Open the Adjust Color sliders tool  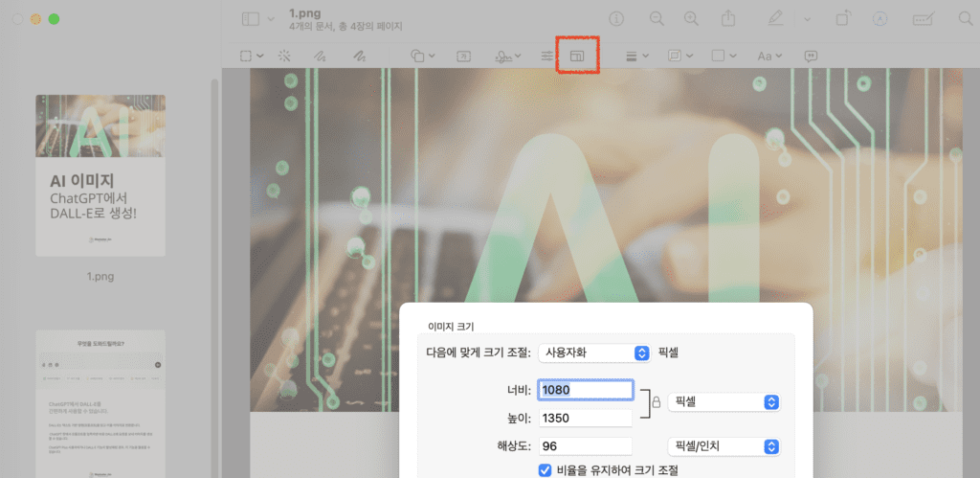click(547, 56)
